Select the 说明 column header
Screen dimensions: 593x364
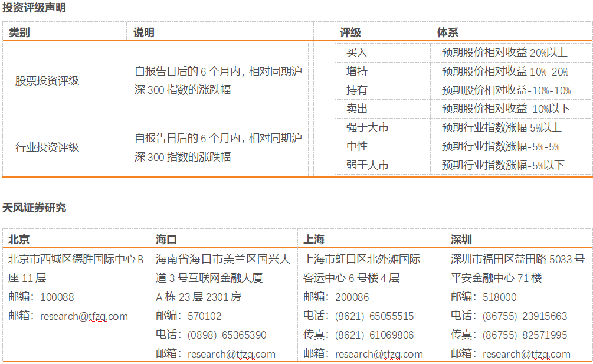(144, 32)
